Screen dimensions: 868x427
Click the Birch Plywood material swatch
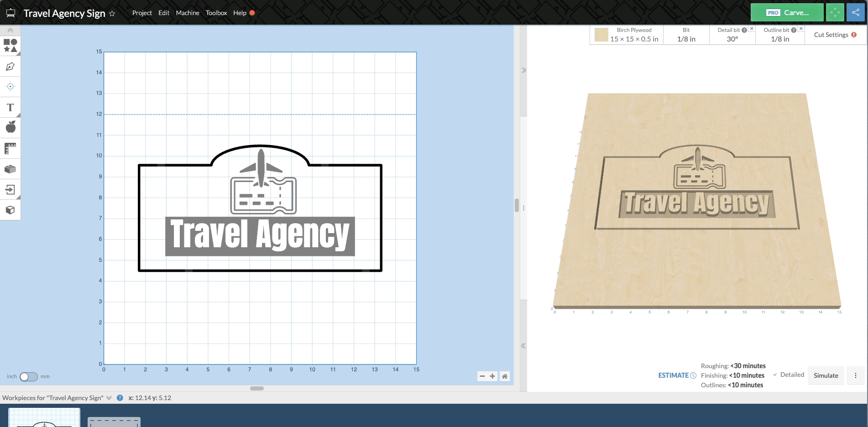click(601, 35)
